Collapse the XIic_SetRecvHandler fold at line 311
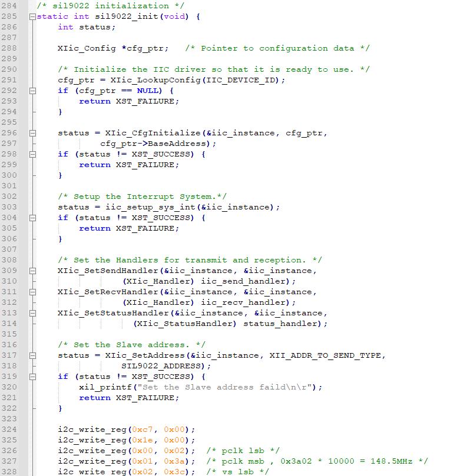Screen dimensions: 464x476 click(32, 292)
